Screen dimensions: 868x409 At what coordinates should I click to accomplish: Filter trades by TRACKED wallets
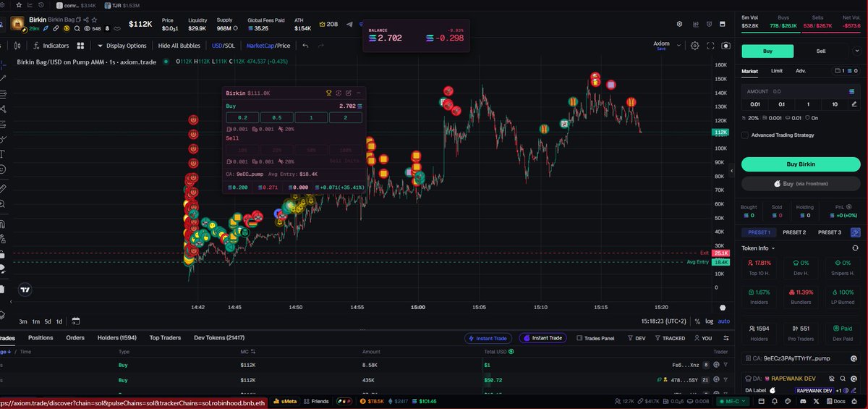[x=669, y=338]
